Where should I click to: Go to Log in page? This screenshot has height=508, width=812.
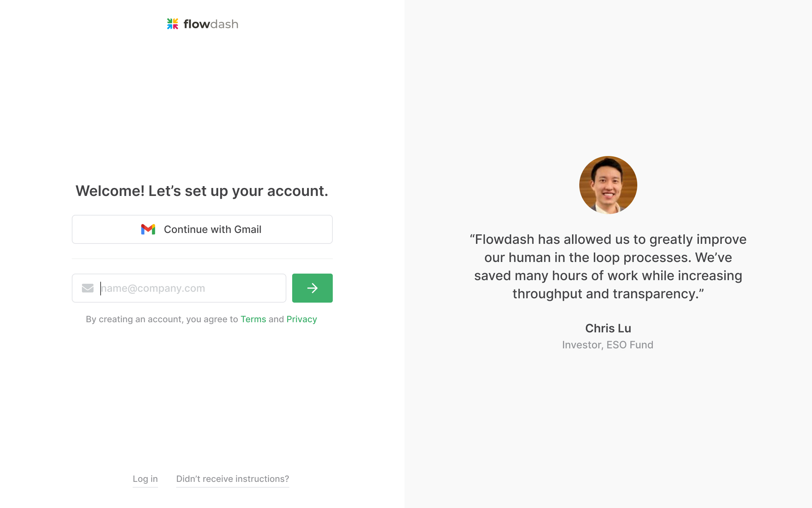145,479
